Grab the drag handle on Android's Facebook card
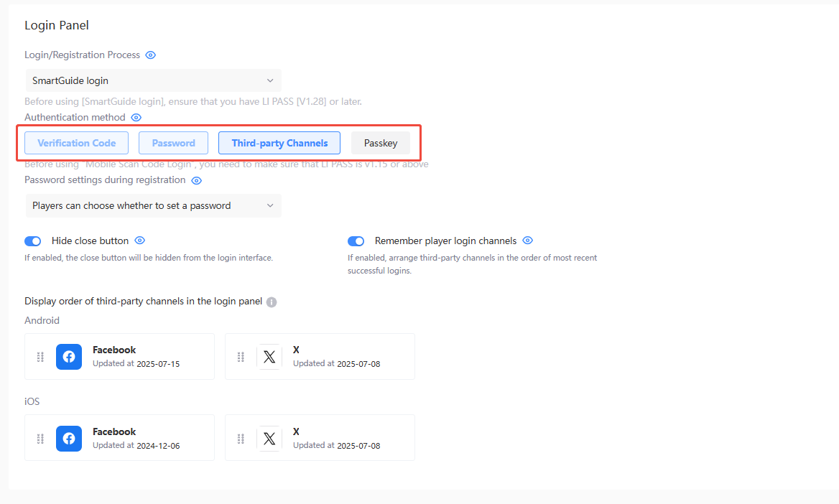This screenshot has width=839, height=504. pyautogui.click(x=40, y=356)
